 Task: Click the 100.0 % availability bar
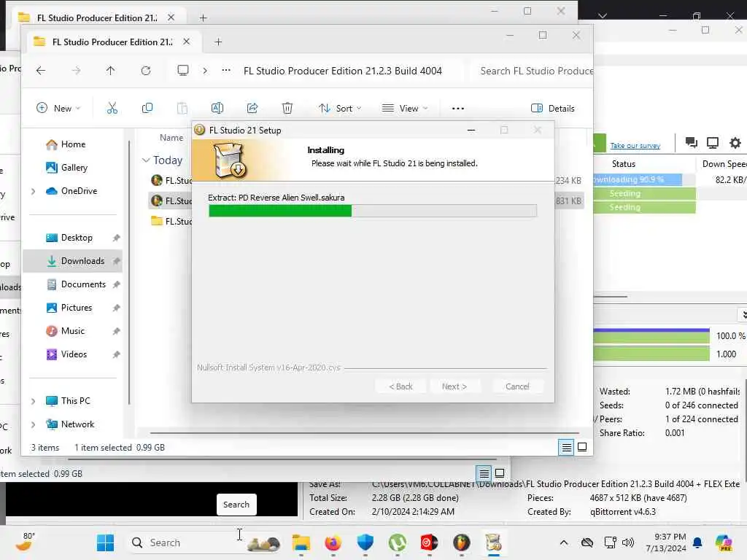click(651, 335)
